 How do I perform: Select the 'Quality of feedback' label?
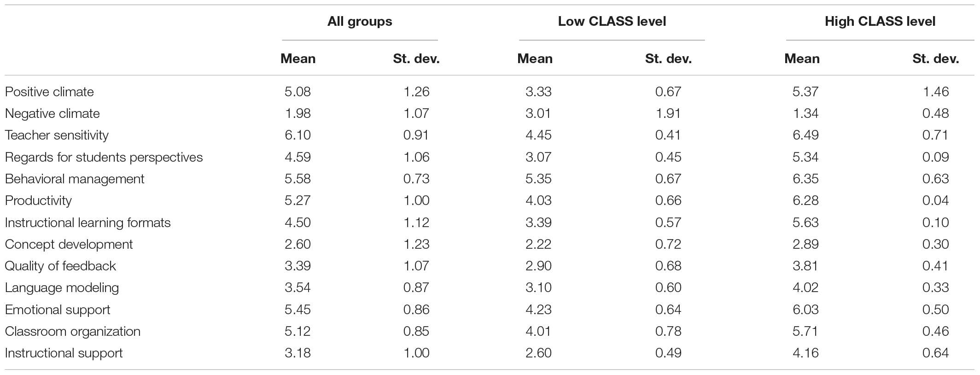pos(60,266)
